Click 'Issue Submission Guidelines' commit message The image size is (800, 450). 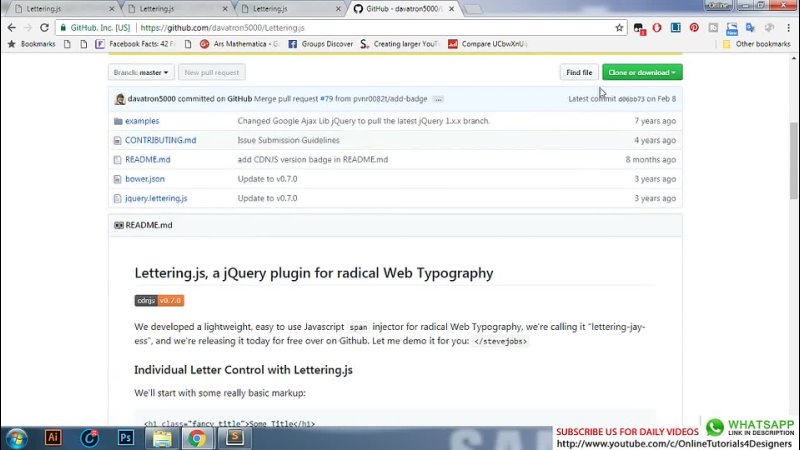pyautogui.click(x=288, y=140)
